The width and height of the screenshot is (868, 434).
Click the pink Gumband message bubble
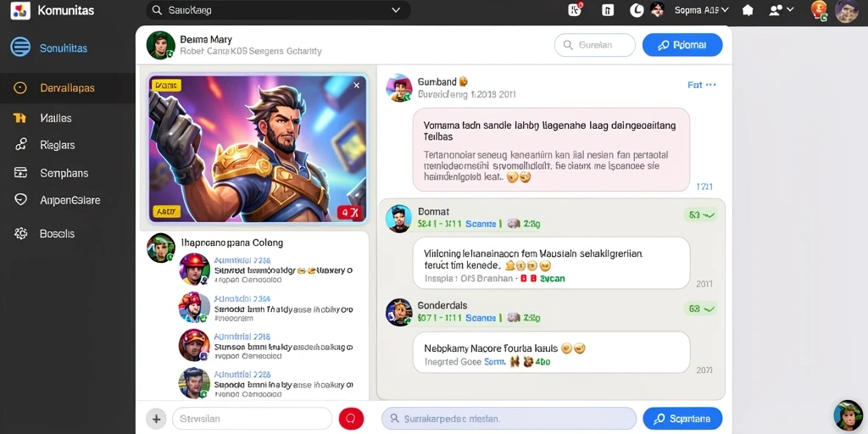click(551, 149)
